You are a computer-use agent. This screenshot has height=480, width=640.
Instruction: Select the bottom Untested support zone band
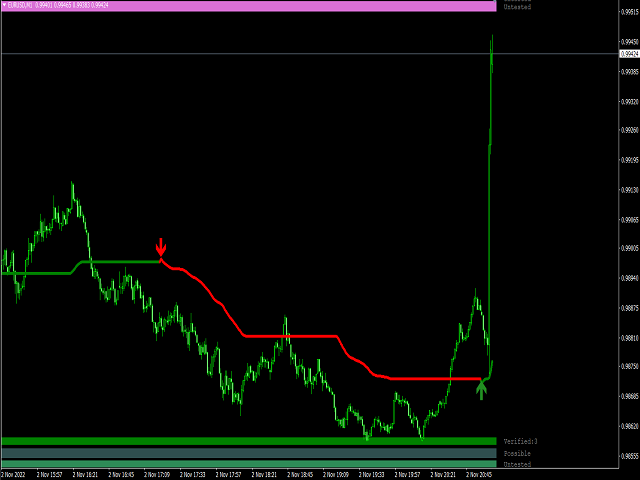pyautogui.click(x=248, y=465)
